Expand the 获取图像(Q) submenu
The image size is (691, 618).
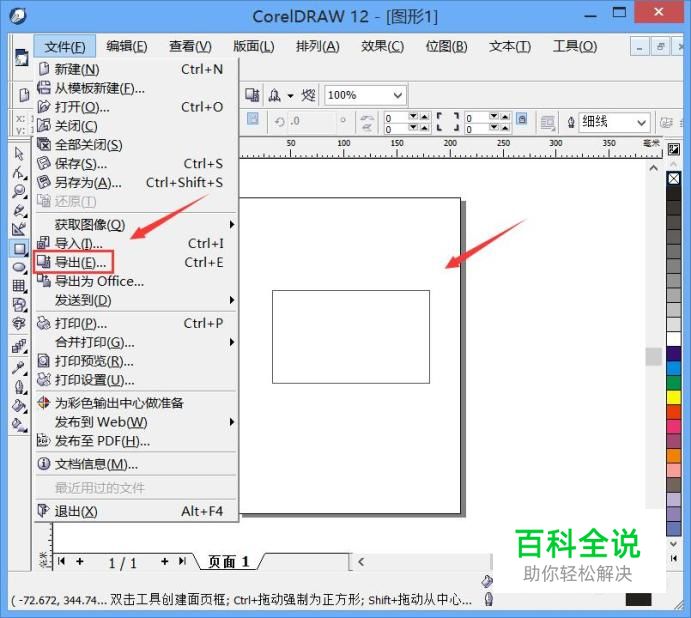136,225
